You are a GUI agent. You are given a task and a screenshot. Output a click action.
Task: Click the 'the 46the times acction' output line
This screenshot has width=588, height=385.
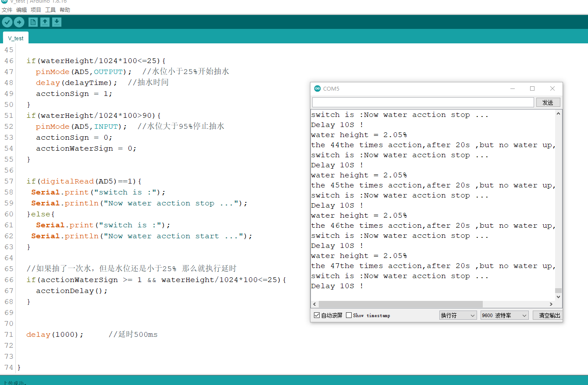[x=433, y=226]
